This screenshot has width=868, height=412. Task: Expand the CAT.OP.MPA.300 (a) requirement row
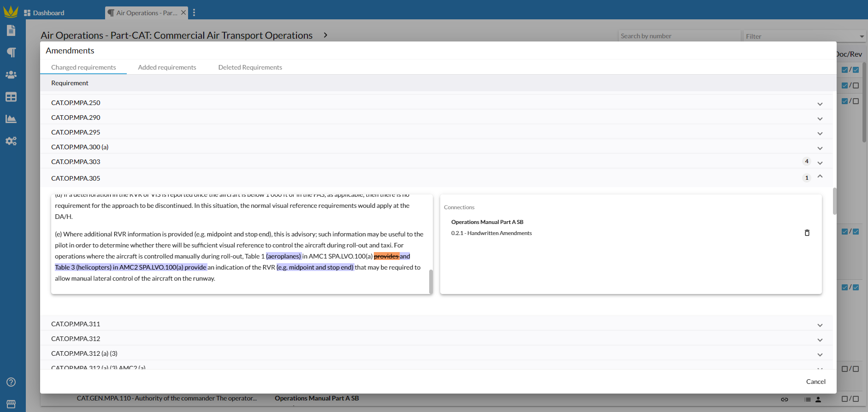820,148
